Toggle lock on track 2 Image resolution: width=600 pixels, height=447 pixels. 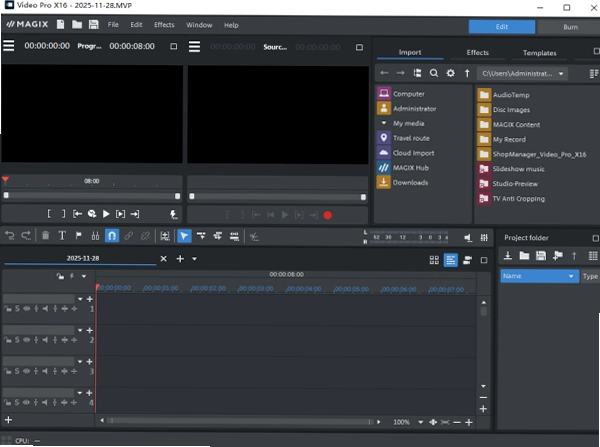click(x=7, y=340)
